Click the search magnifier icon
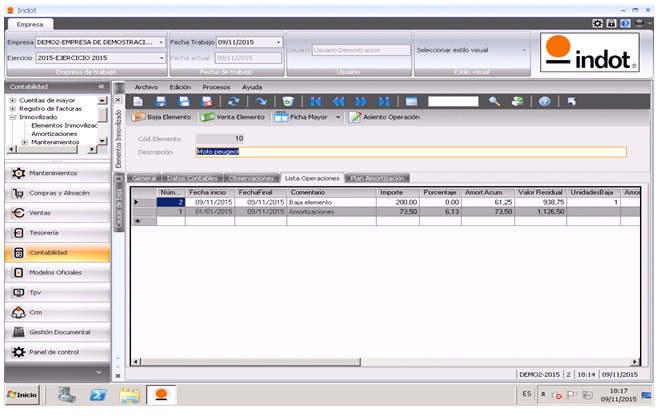The height and width of the screenshot is (416, 659). pyautogui.click(x=494, y=101)
